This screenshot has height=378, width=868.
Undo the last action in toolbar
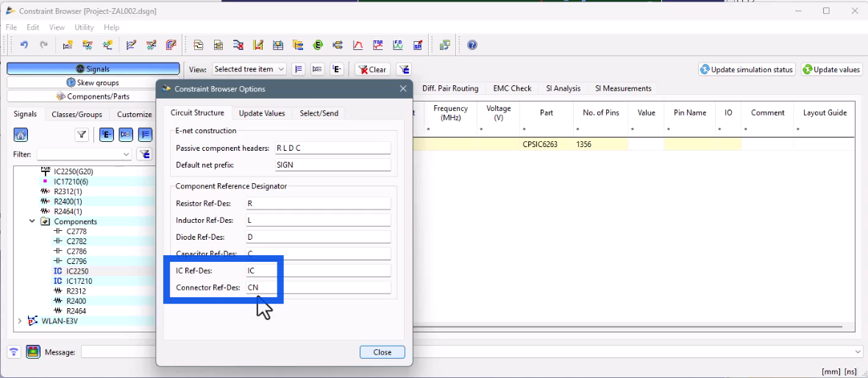[x=24, y=45]
